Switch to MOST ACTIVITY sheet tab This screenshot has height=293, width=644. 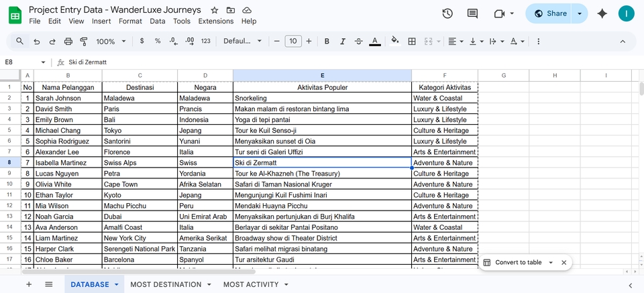click(251, 284)
